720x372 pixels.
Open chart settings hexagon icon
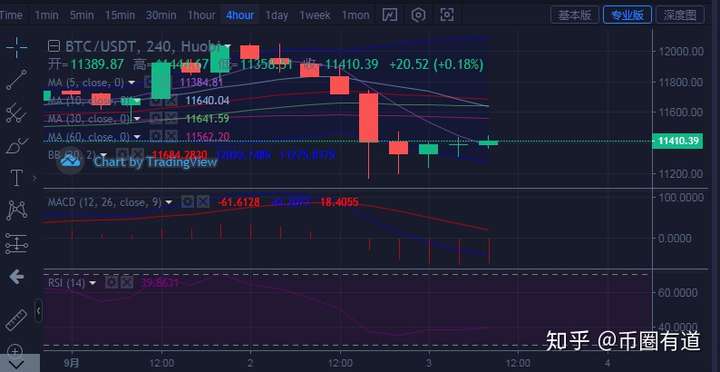418,15
